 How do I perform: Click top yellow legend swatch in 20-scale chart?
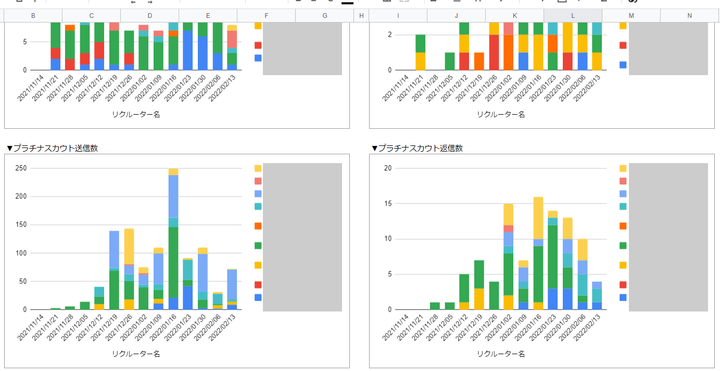tap(623, 169)
